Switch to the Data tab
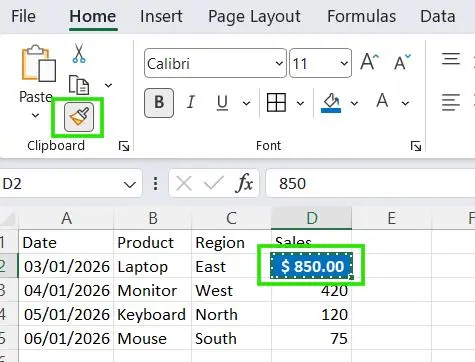Screen dimensions: 475x362 (x=438, y=16)
